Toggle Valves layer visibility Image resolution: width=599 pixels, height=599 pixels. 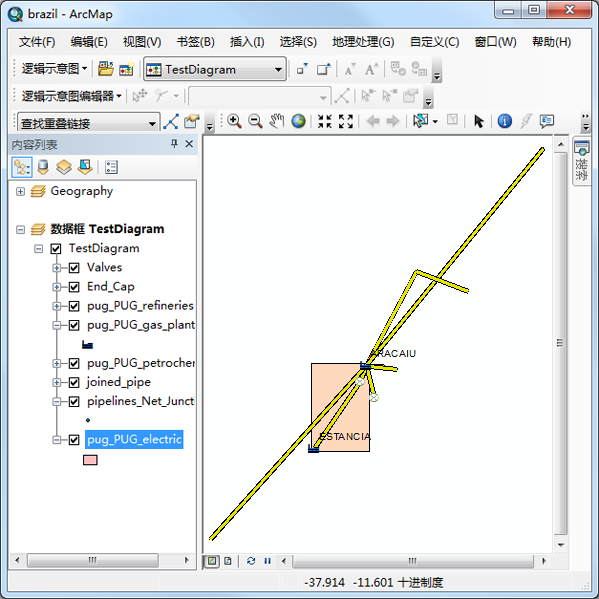pos(74,268)
